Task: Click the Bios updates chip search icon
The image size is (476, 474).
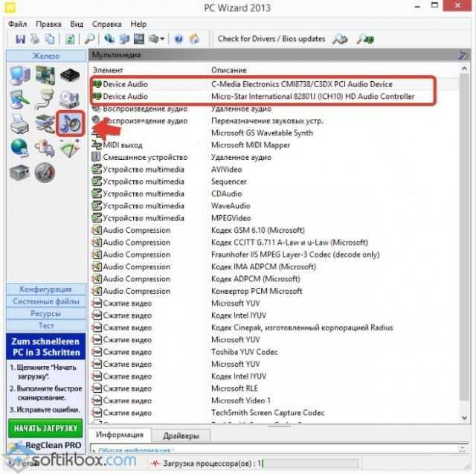Action: click(x=365, y=39)
